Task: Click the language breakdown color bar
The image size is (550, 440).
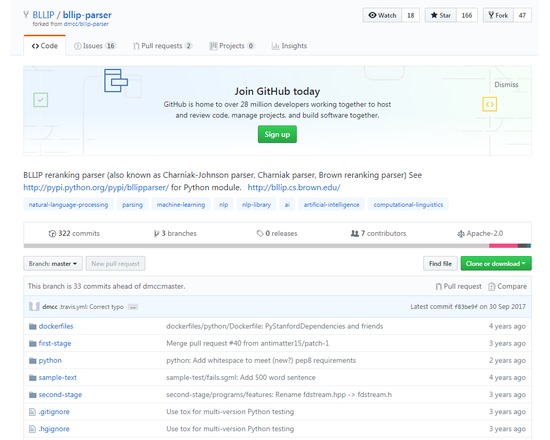Action: coord(277,246)
